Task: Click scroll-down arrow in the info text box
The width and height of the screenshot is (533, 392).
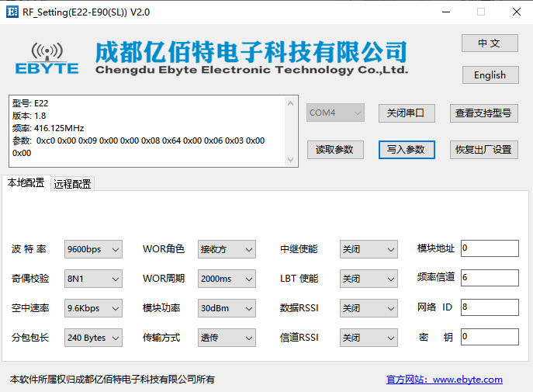Action: [x=291, y=159]
